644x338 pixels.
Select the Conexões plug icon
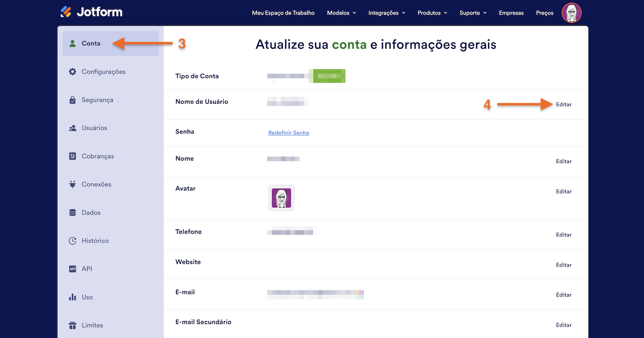(72, 184)
